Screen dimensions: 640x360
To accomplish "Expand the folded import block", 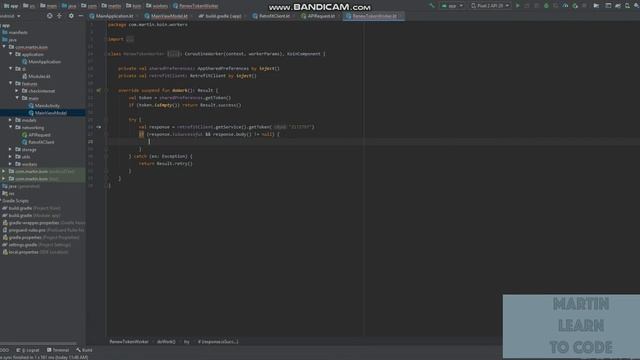I will [130, 39].
